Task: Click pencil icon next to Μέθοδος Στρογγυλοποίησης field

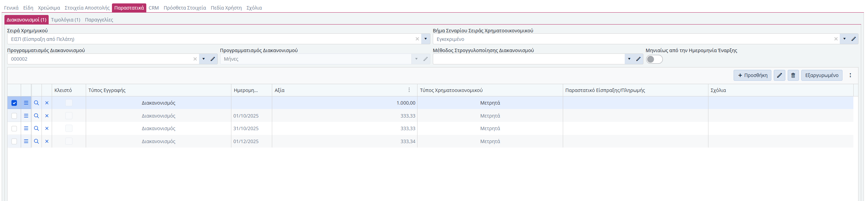Action: [x=638, y=59]
